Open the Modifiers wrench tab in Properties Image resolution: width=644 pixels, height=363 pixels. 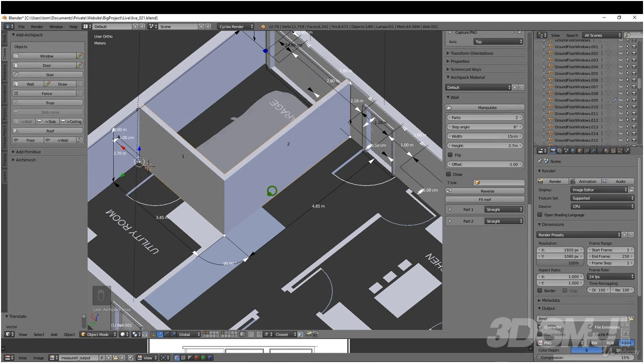pos(594,150)
